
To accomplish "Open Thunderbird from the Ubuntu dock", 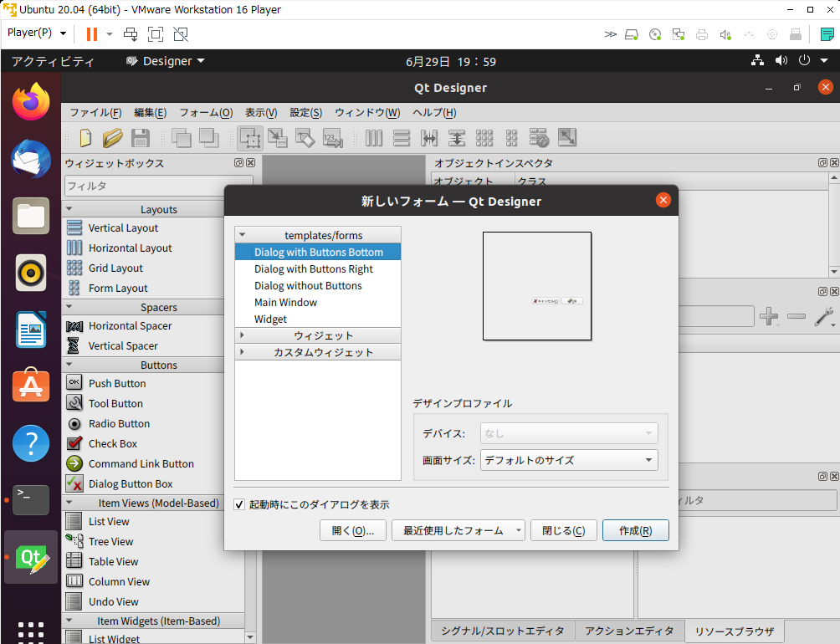I will coord(31,159).
